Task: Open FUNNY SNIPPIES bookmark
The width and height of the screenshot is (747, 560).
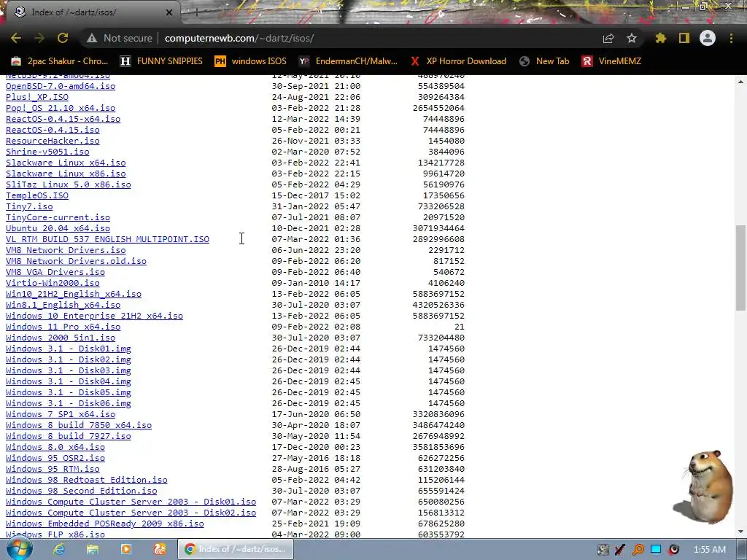Action: coord(161,61)
